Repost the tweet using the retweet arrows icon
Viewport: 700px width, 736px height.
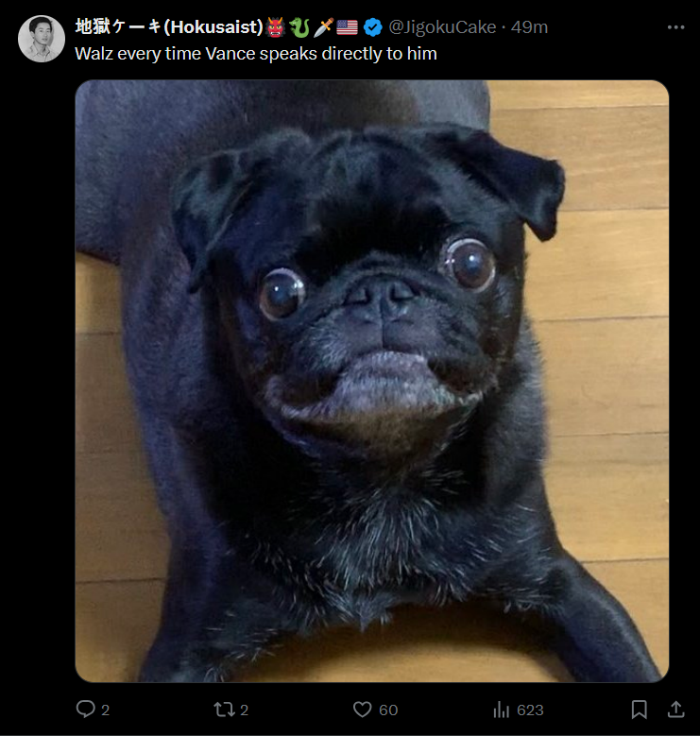click(x=224, y=709)
